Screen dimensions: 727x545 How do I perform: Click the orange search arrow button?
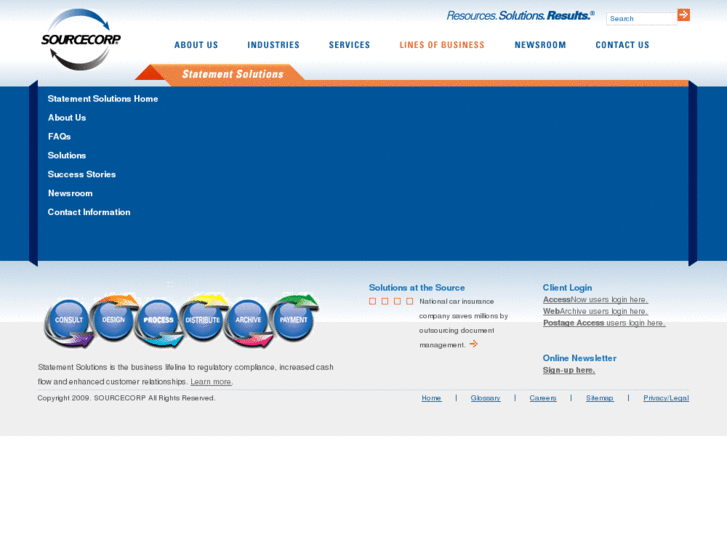click(x=683, y=15)
